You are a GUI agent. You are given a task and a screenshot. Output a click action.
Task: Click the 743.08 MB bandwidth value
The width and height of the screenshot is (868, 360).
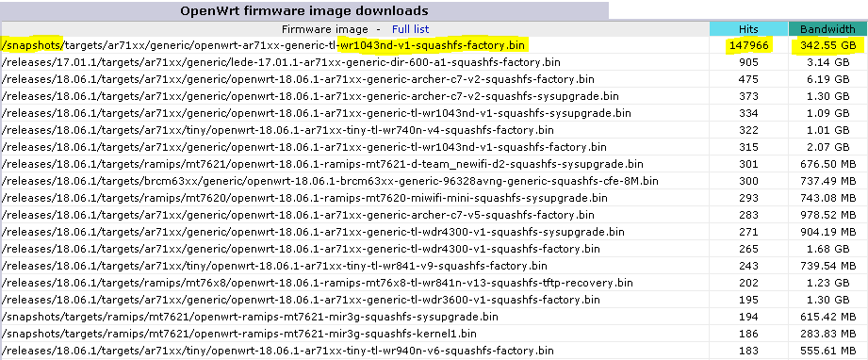tap(828, 198)
